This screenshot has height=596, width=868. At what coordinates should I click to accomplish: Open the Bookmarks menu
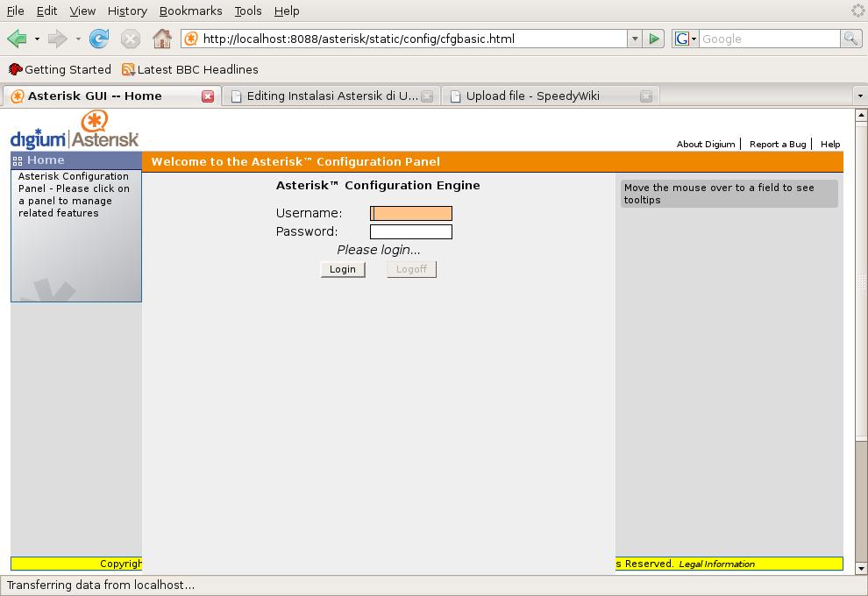point(190,11)
